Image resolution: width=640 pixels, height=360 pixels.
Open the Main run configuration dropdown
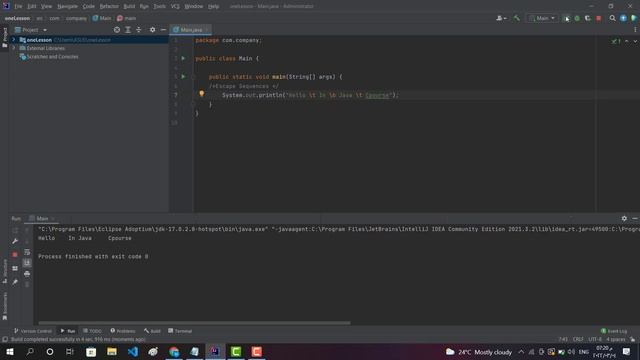(x=542, y=18)
